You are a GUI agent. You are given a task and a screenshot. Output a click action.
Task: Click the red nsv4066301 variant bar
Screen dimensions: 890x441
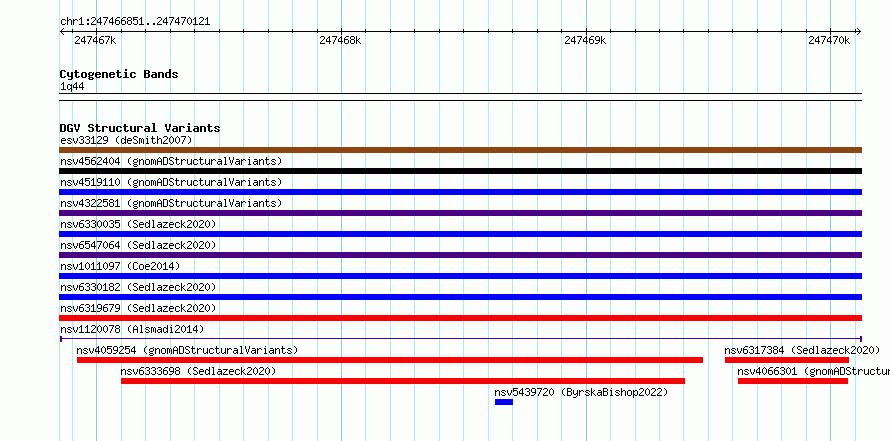tap(792, 381)
